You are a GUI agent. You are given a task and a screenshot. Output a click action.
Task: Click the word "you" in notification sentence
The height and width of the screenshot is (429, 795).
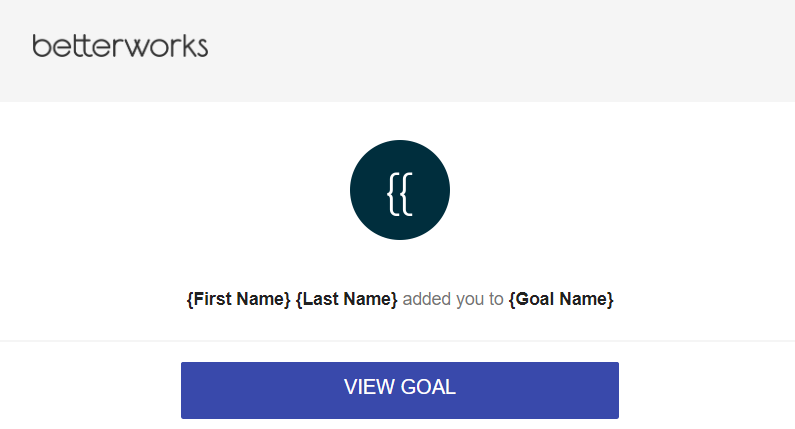click(x=472, y=300)
